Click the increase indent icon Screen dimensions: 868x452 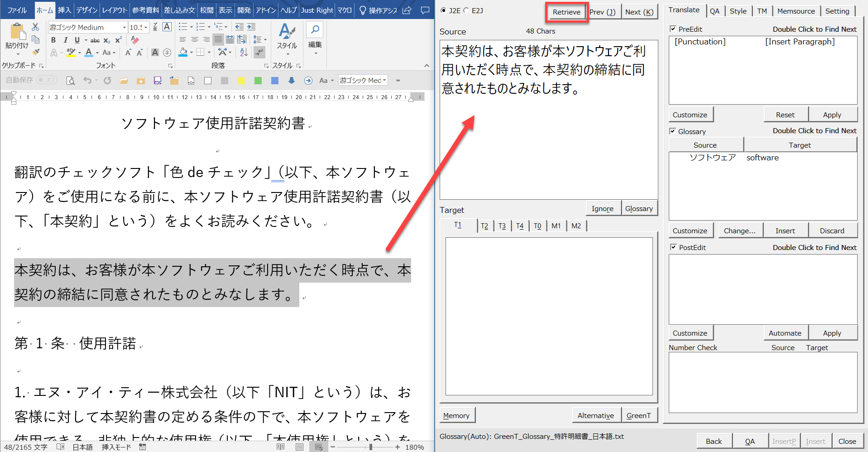251,27
